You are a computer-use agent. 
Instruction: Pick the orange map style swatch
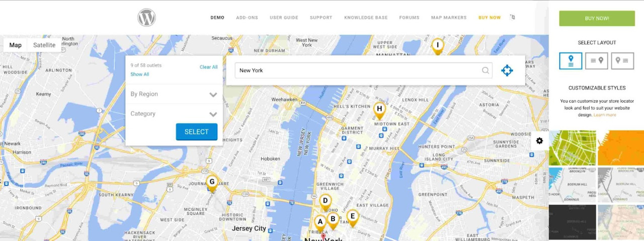pyautogui.click(x=620, y=148)
